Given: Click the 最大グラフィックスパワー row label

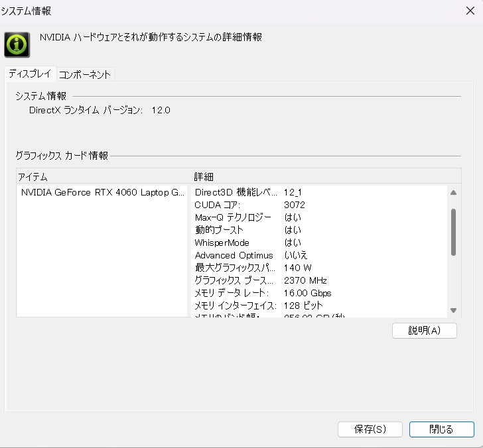Looking at the screenshot, I should (x=234, y=268).
